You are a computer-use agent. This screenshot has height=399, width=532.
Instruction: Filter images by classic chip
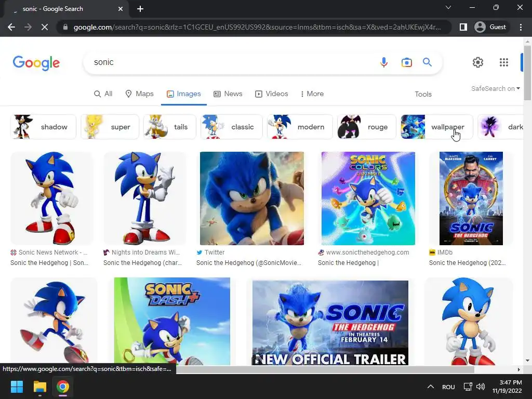pos(231,127)
